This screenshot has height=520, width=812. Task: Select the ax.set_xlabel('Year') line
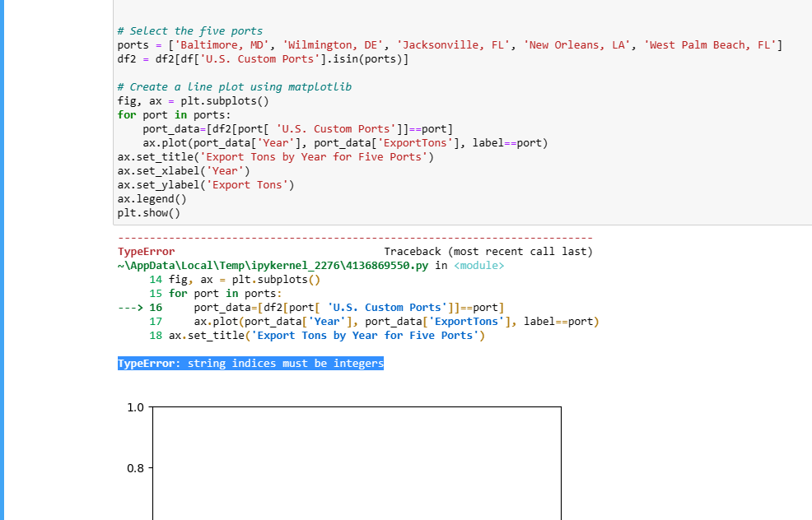click(181, 170)
